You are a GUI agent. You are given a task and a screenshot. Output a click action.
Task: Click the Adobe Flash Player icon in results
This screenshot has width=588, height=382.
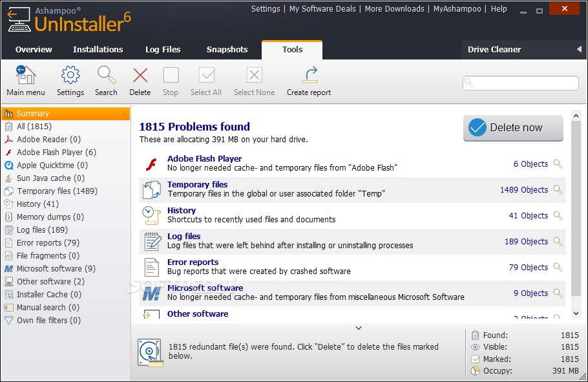click(151, 164)
